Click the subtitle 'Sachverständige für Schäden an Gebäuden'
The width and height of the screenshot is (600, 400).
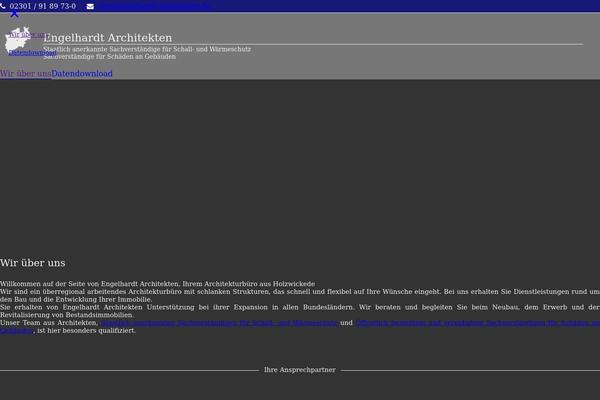pos(109,56)
